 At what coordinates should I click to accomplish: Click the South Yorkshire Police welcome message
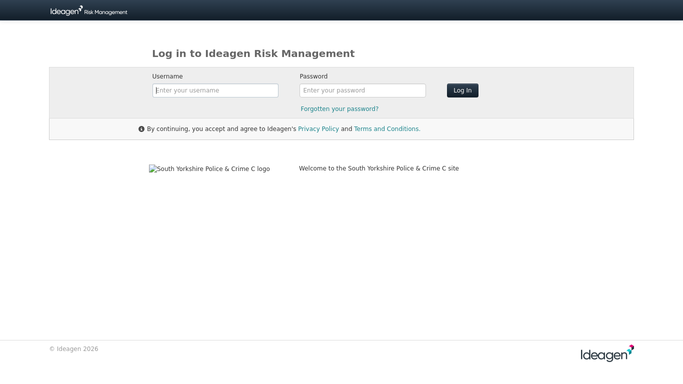(379, 168)
